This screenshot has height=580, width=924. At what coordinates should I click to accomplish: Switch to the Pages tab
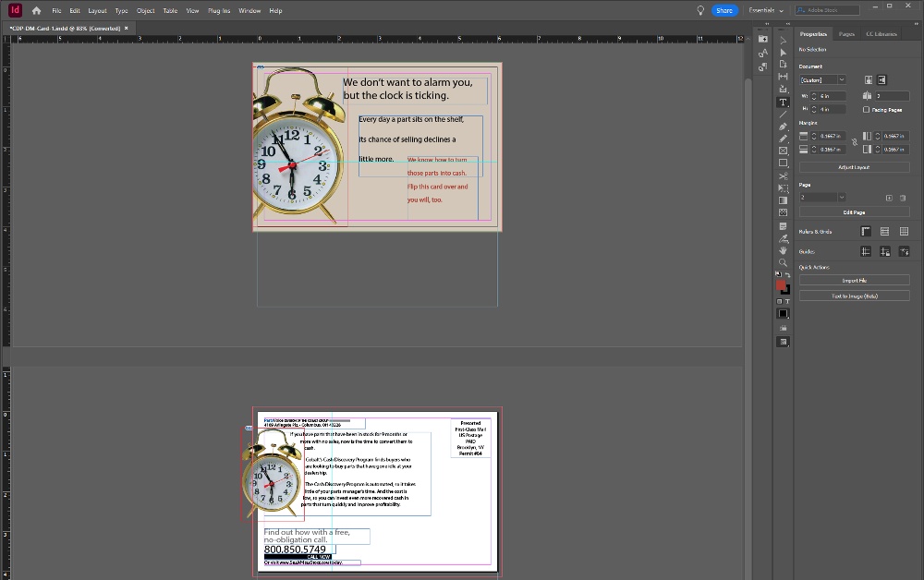coord(846,34)
